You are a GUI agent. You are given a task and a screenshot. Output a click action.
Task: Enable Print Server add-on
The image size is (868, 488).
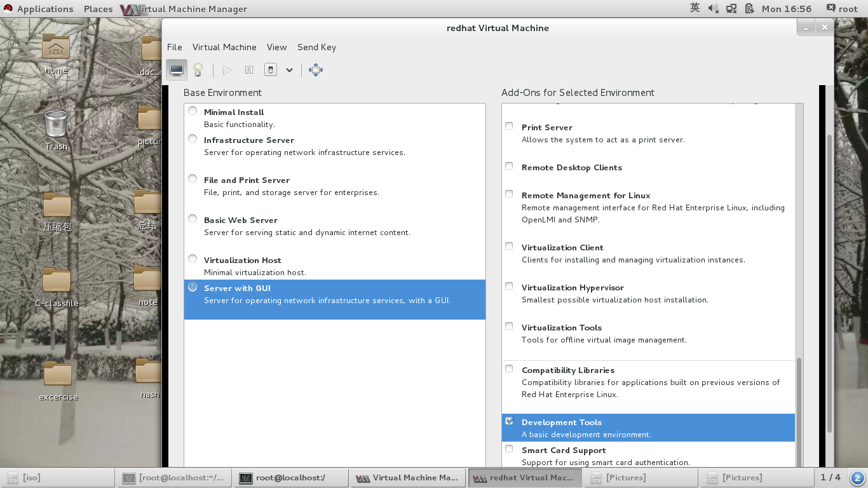coord(509,126)
